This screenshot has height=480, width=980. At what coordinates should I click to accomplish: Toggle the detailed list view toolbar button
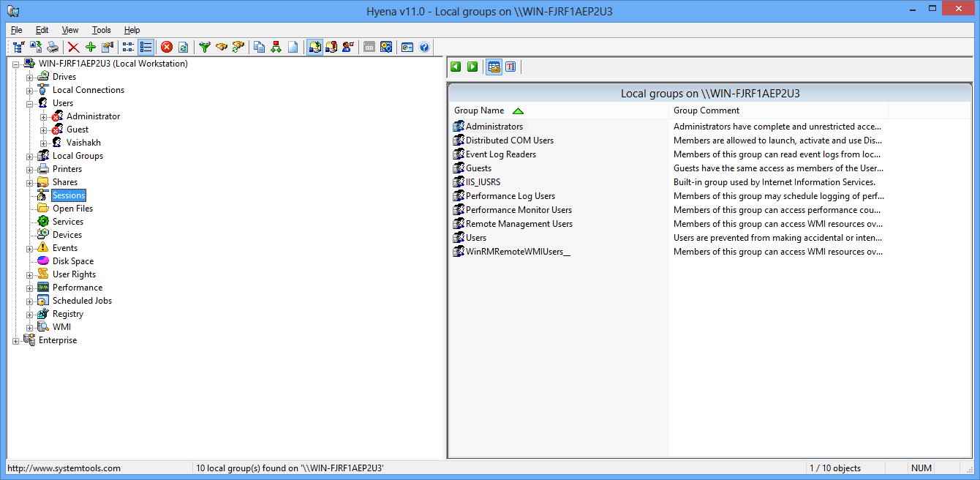[145, 47]
